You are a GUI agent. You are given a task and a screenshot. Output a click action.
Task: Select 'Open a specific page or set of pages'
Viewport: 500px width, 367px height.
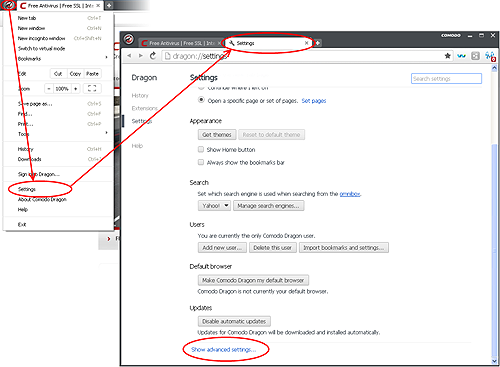[x=201, y=100]
